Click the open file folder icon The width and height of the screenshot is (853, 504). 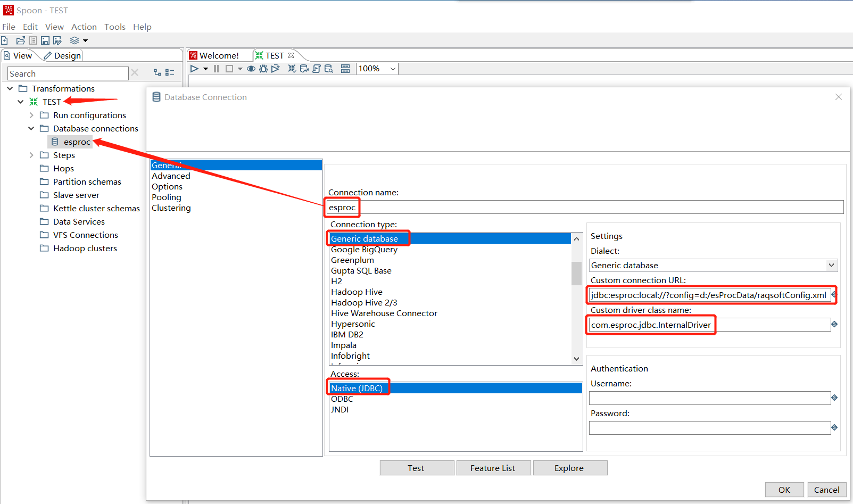point(20,40)
